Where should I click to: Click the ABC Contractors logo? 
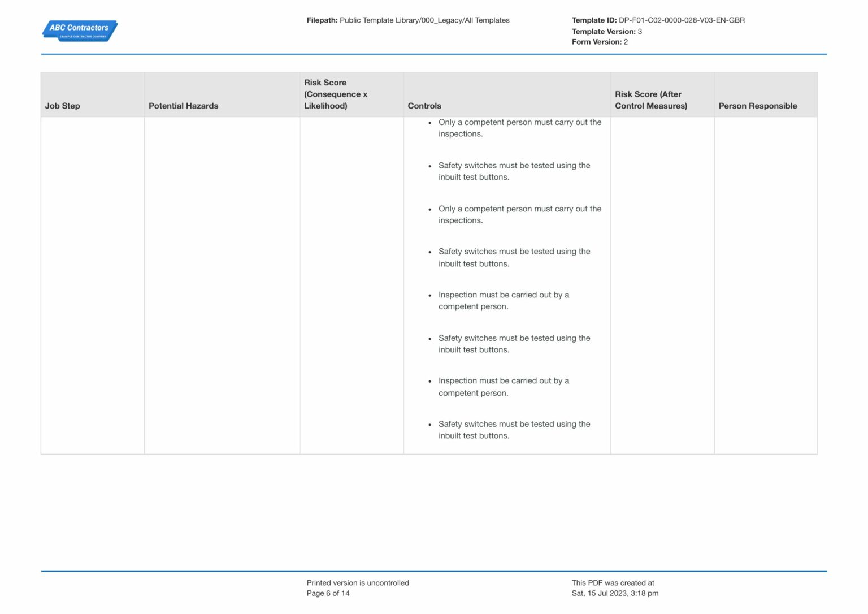tap(79, 31)
